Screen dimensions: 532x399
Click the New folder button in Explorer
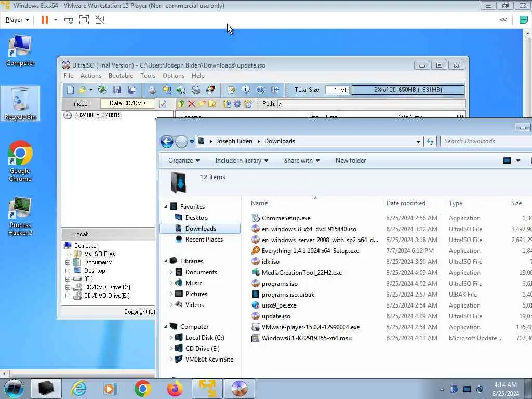pyautogui.click(x=351, y=161)
